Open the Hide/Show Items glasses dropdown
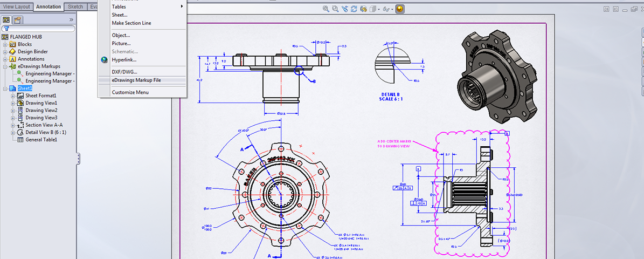The width and height of the screenshot is (644, 259). click(x=387, y=9)
